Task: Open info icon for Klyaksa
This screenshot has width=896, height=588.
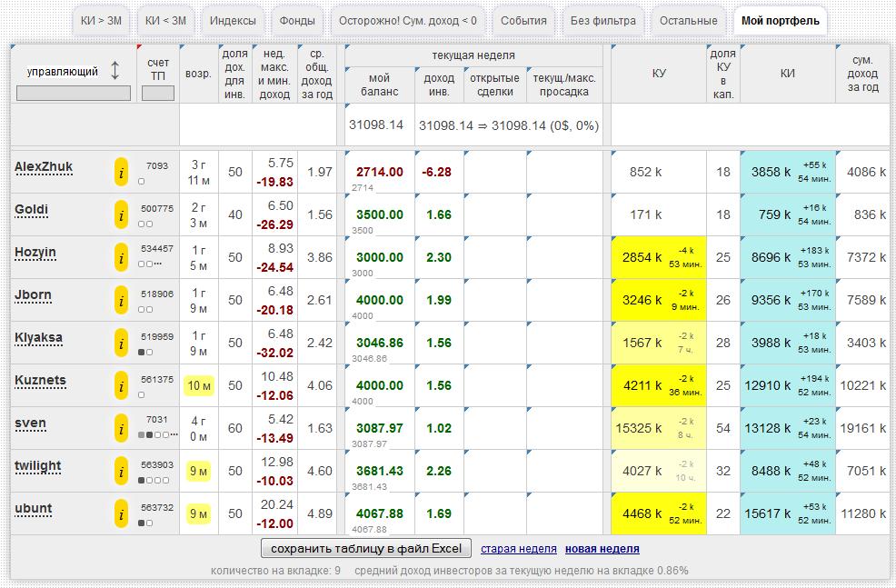Action: tap(121, 343)
